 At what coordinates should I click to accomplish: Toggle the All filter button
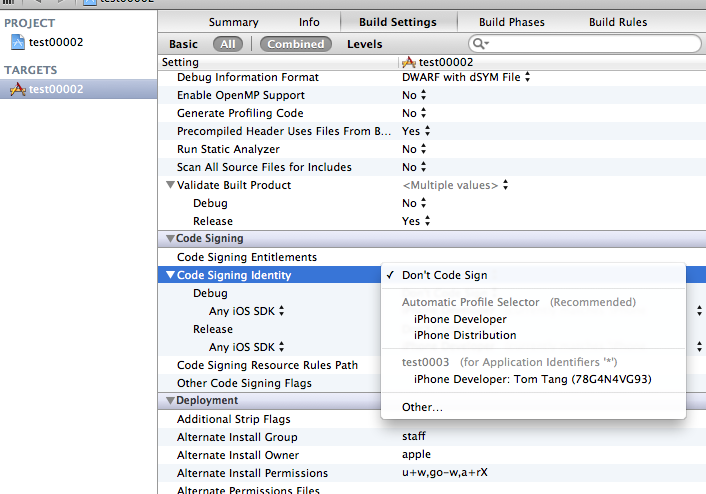coord(229,44)
